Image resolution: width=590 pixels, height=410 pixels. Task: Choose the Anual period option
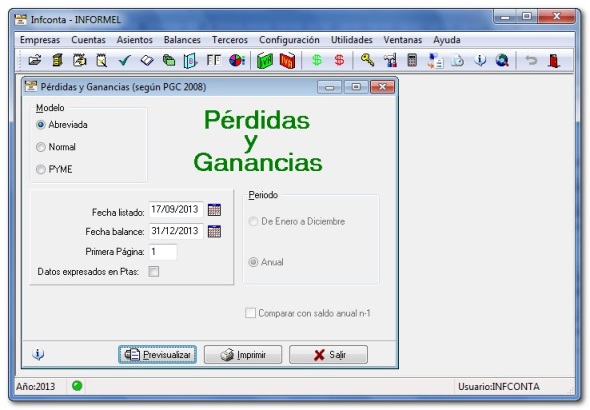click(x=266, y=262)
